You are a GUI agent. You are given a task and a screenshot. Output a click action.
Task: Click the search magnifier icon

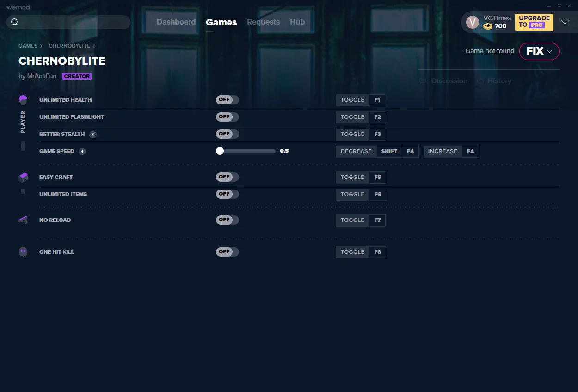pos(15,22)
